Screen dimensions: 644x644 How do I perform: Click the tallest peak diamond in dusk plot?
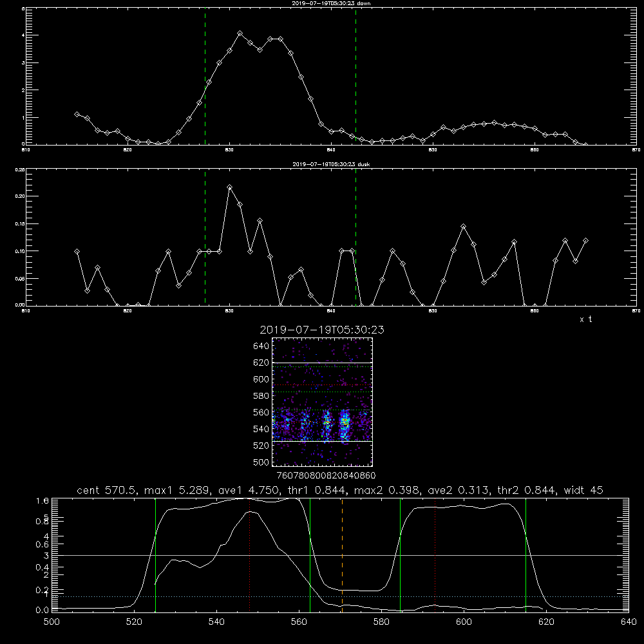click(x=230, y=187)
